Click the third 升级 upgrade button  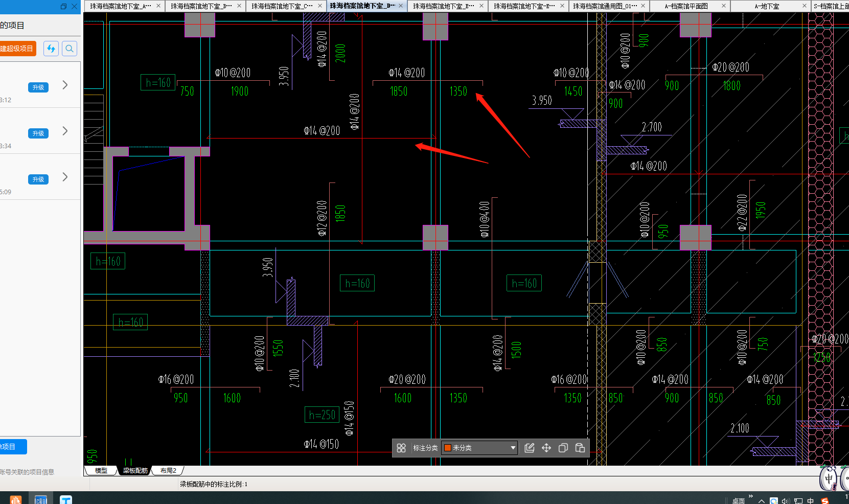pyautogui.click(x=38, y=179)
